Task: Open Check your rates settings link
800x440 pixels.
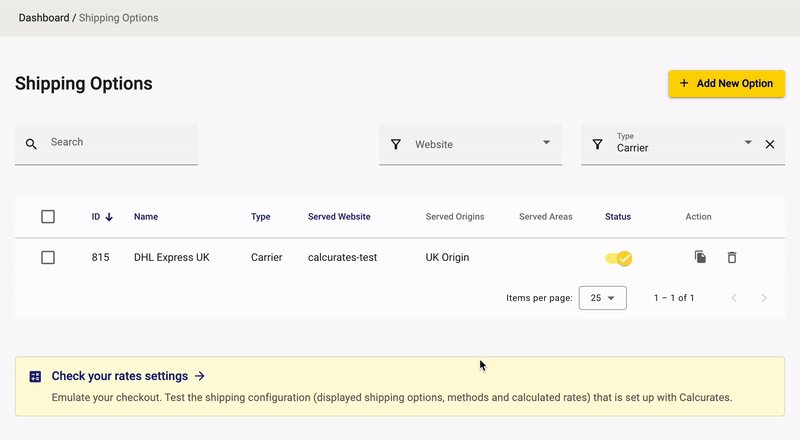Action: click(128, 376)
